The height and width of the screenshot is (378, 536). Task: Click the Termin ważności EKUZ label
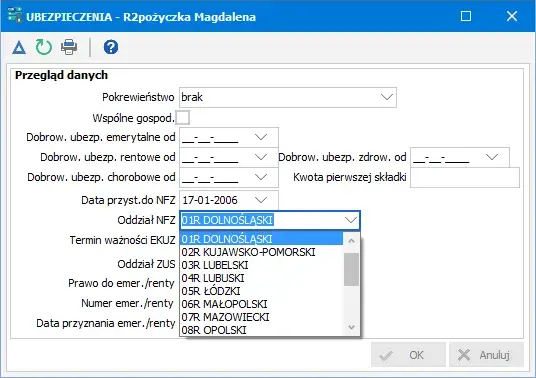[x=122, y=240]
